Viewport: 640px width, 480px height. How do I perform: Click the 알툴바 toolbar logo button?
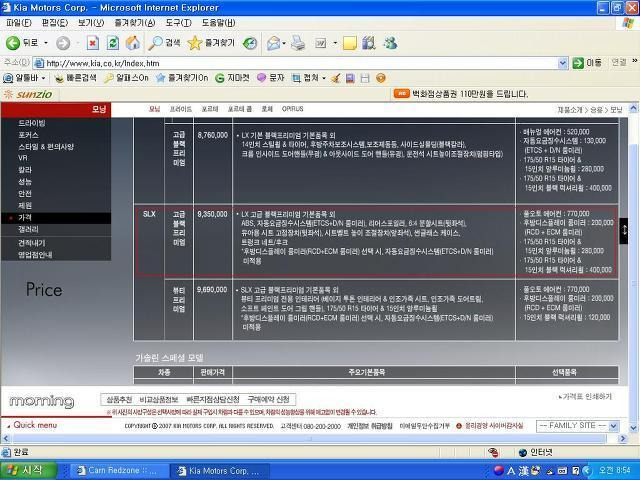21,78
